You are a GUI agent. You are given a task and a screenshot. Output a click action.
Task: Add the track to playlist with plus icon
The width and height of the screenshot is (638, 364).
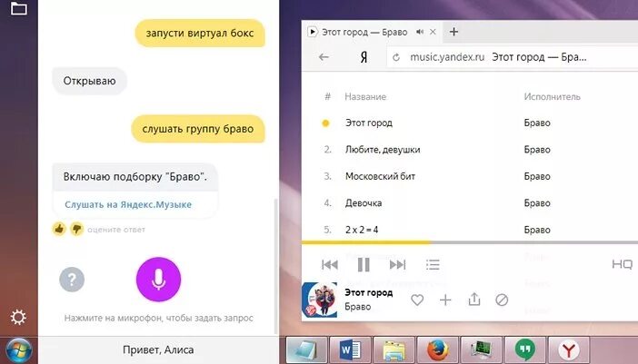point(445,300)
